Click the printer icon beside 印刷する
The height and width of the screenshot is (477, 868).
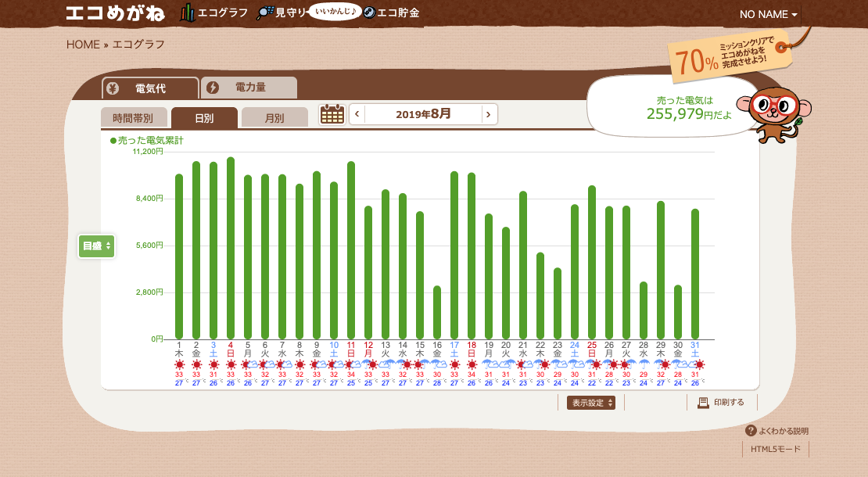click(x=703, y=403)
